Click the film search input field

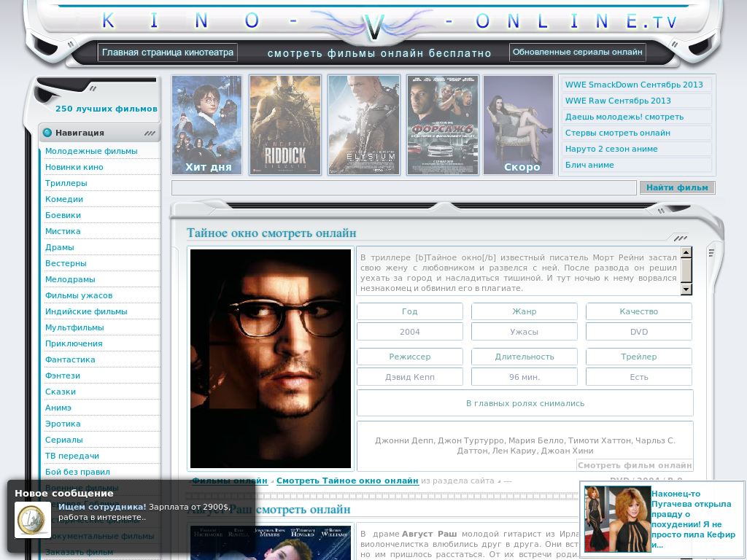click(404, 187)
